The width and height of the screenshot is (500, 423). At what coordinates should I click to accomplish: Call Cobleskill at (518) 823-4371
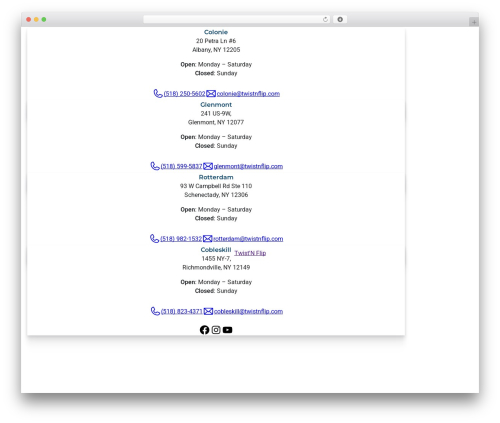click(x=182, y=311)
